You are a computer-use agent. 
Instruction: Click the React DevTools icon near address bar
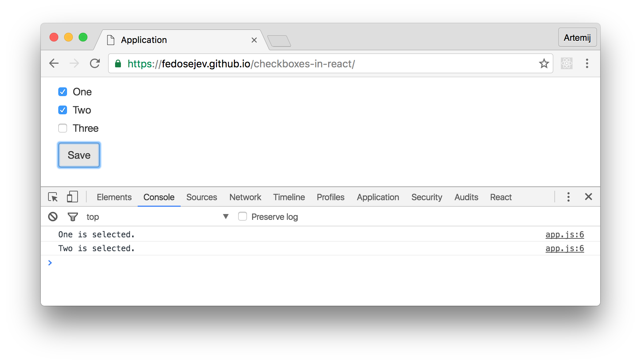pyautogui.click(x=567, y=63)
